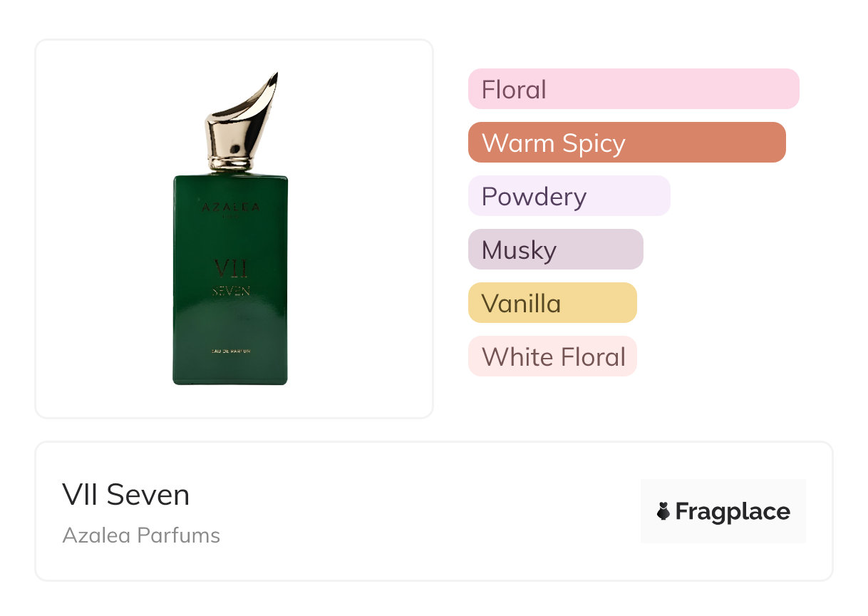Click the Fragplace wordmark text
This screenshot has width=868, height=616.
tap(733, 511)
